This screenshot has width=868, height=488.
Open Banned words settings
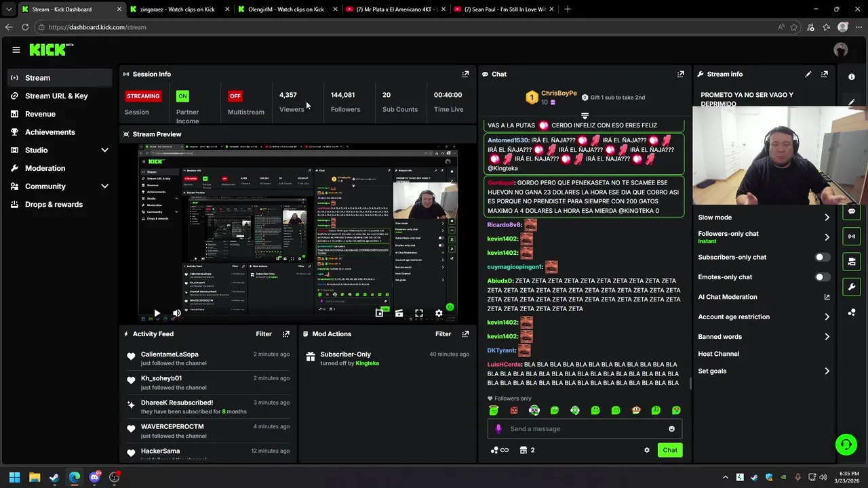click(x=764, y=337)
